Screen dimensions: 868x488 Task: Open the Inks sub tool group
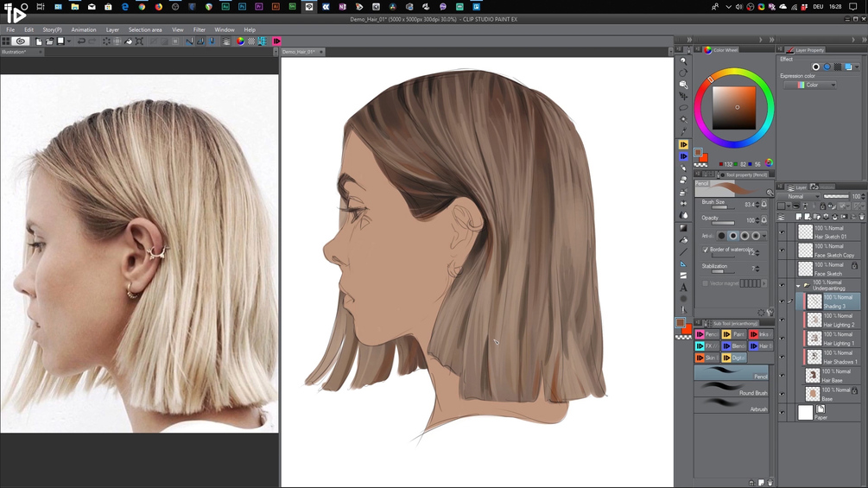tap(761, 334)
